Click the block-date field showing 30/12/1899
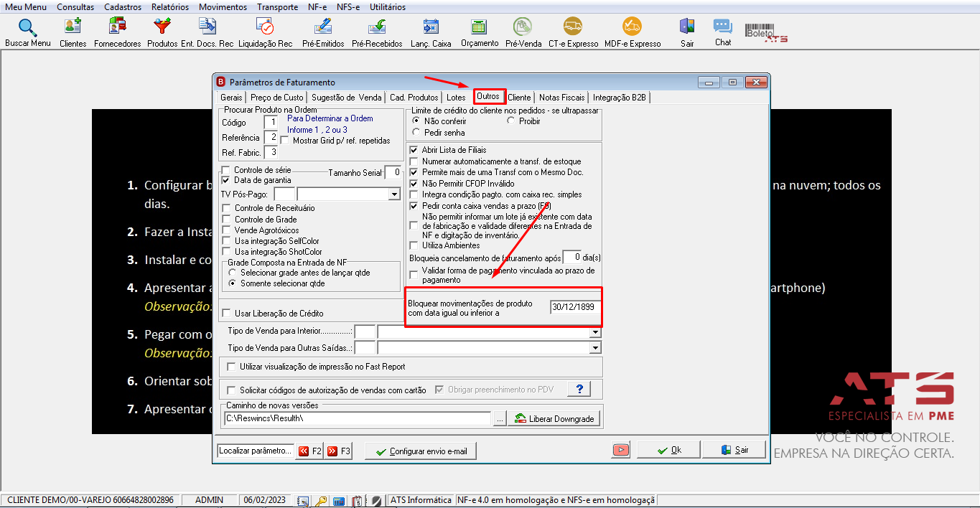 [x=574, y=307]
